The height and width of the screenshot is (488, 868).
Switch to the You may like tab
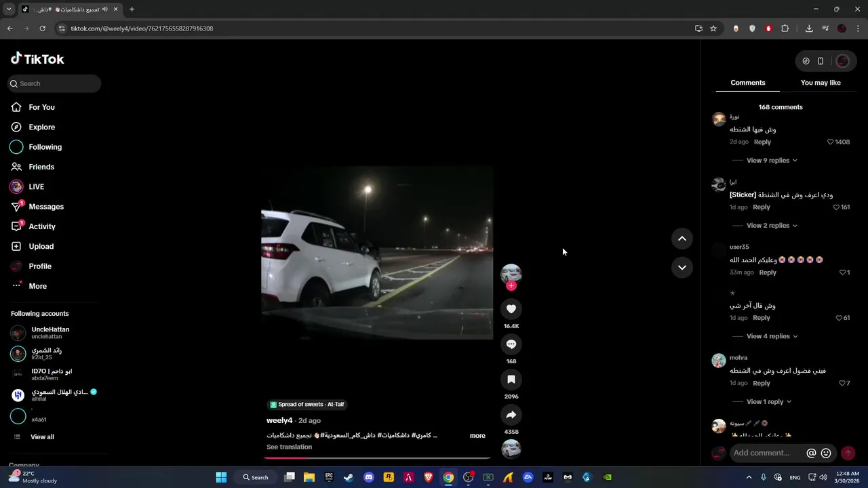click(x=821, y=83)
